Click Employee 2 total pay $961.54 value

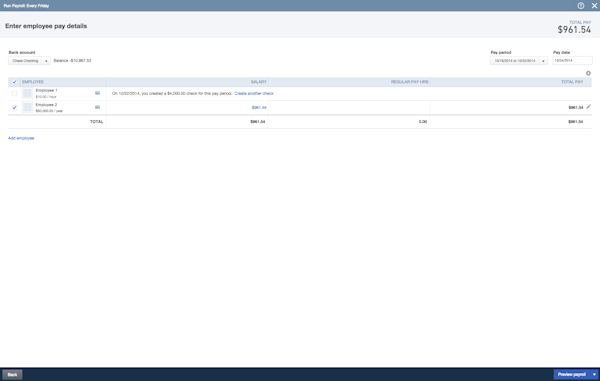(576, 107)
